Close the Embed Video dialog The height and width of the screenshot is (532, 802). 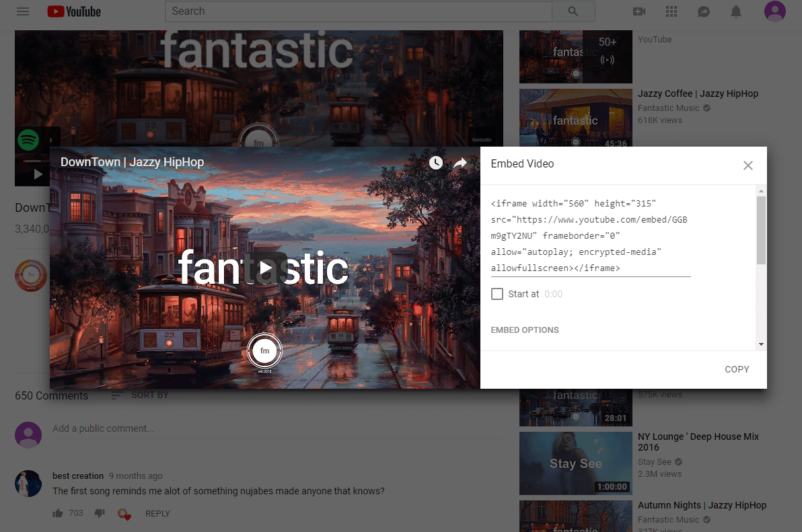(x=748, y=165)
